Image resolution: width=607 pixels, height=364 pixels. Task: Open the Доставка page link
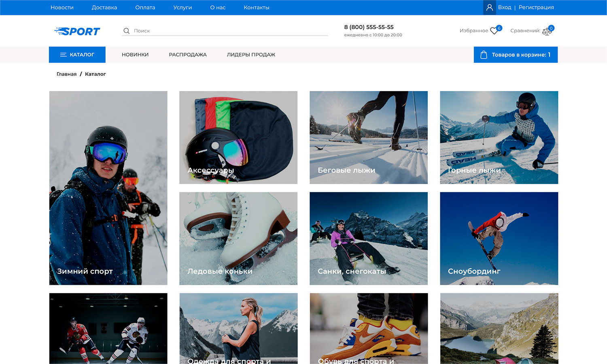click(104, 7)
